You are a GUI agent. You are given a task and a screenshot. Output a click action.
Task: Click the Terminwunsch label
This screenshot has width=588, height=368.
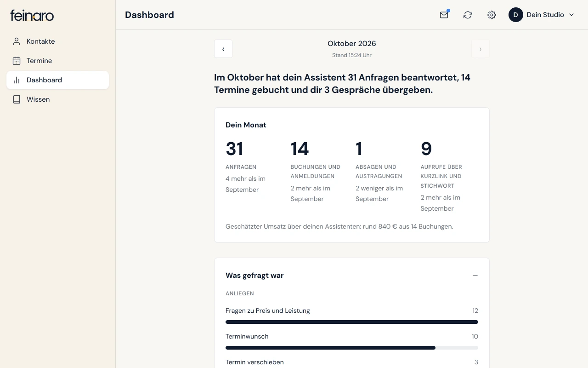pyautogui.click(x=247, y=336)
